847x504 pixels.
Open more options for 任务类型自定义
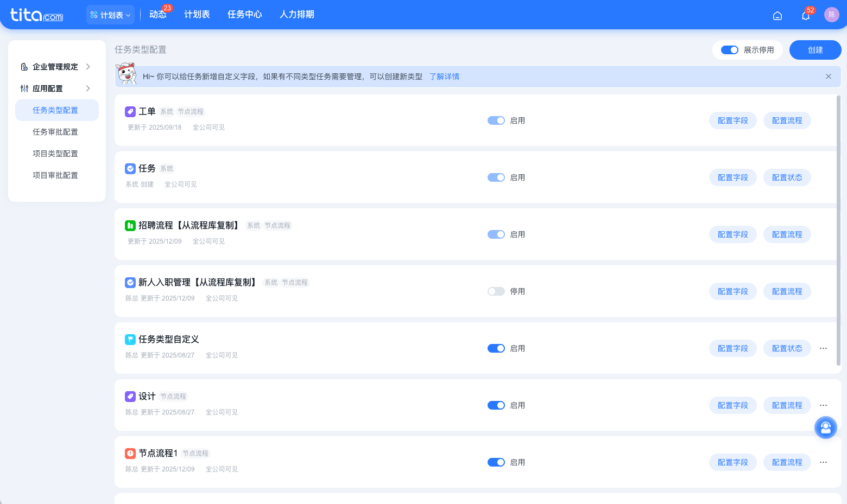pyautogui.click(x=823, y=348)
